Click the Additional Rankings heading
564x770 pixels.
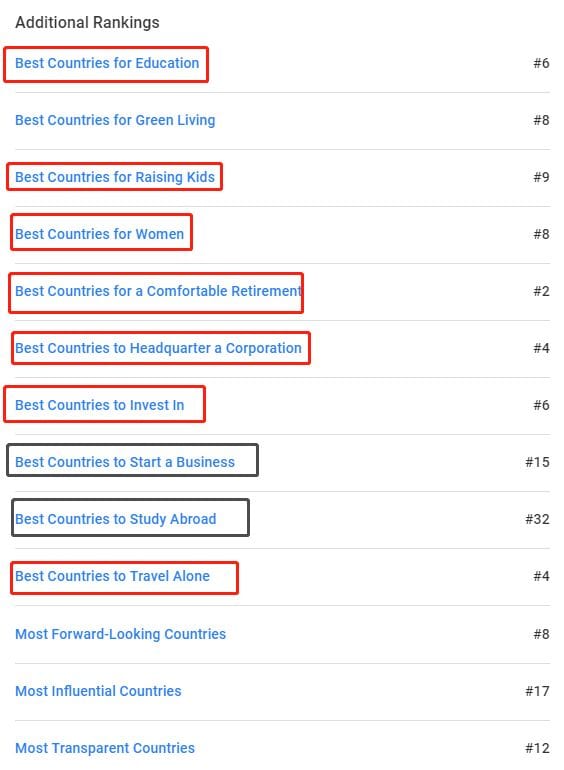87,23
